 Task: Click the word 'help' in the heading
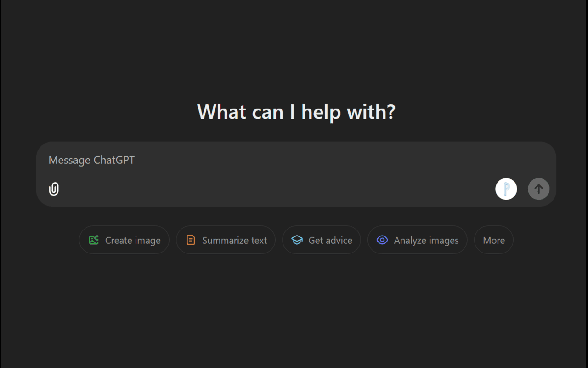click(x=321, y=112)
